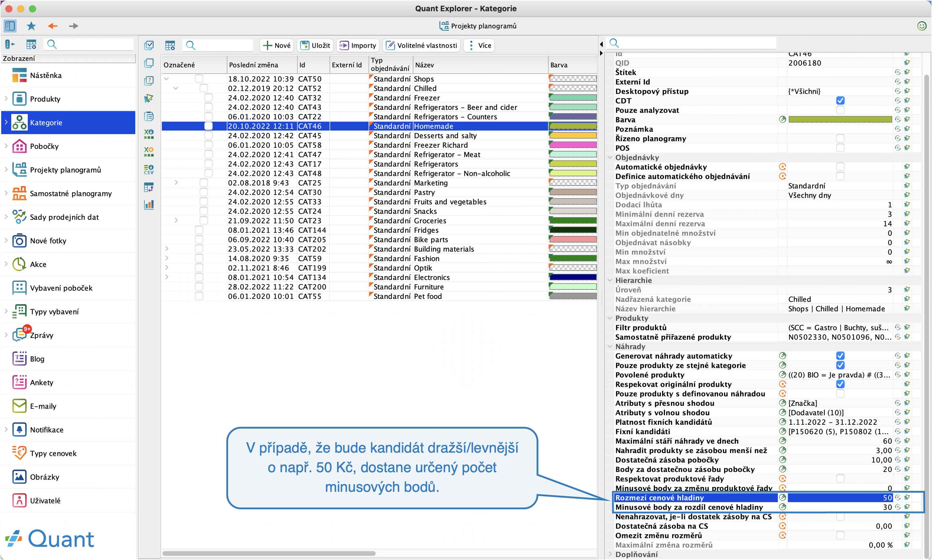Open Pobočky in the sidebar
The height and width of the screenshot is (560, 932).
[x=68, y=146]
